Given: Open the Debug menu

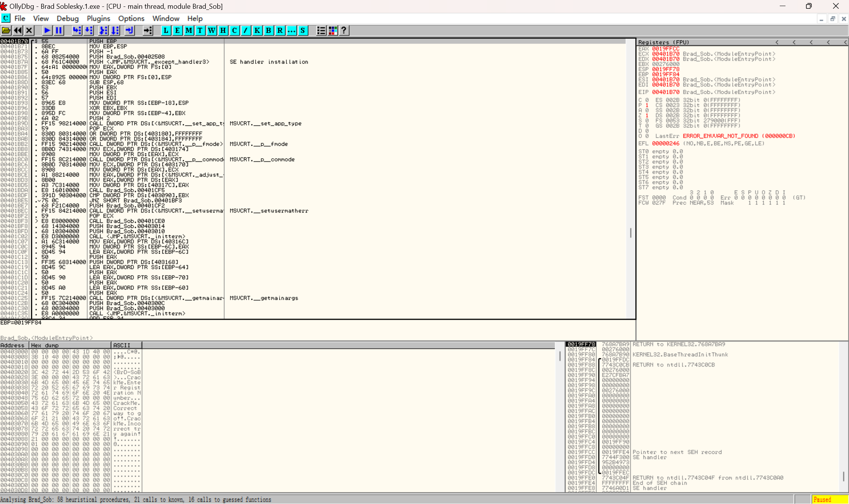Looking at the screenshot, I should point(67,18).
